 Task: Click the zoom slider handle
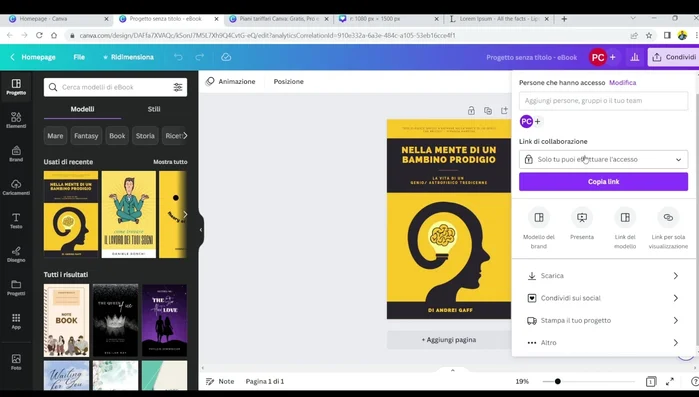558,381
